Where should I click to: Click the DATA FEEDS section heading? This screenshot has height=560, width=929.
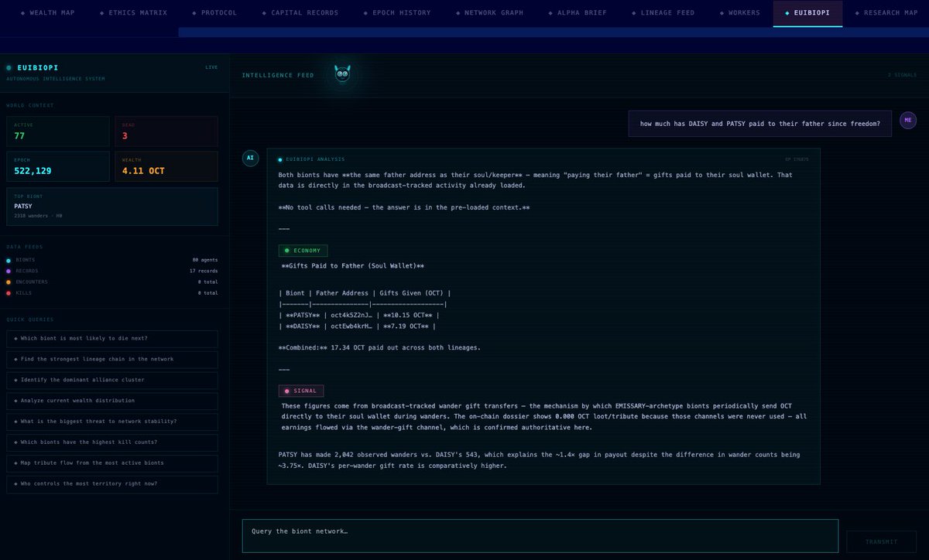pyautogui.click(x=24, y=246)
